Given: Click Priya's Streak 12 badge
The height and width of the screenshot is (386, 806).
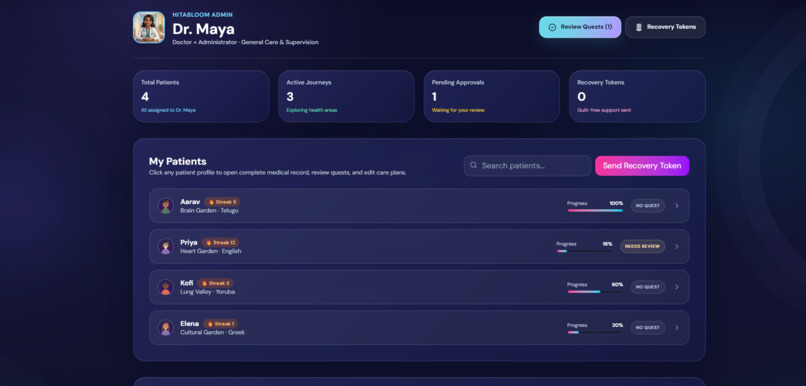Looking at the screenshot, I should [220, 242].
